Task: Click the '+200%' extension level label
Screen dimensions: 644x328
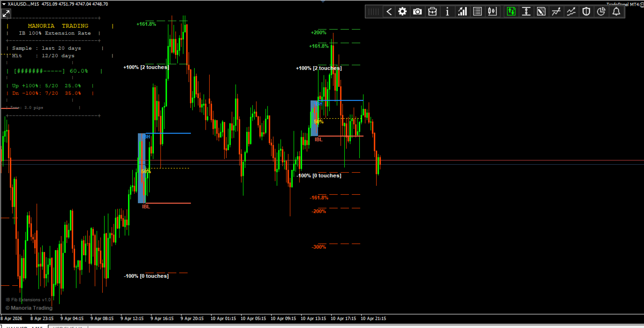Action: (318, 32)
